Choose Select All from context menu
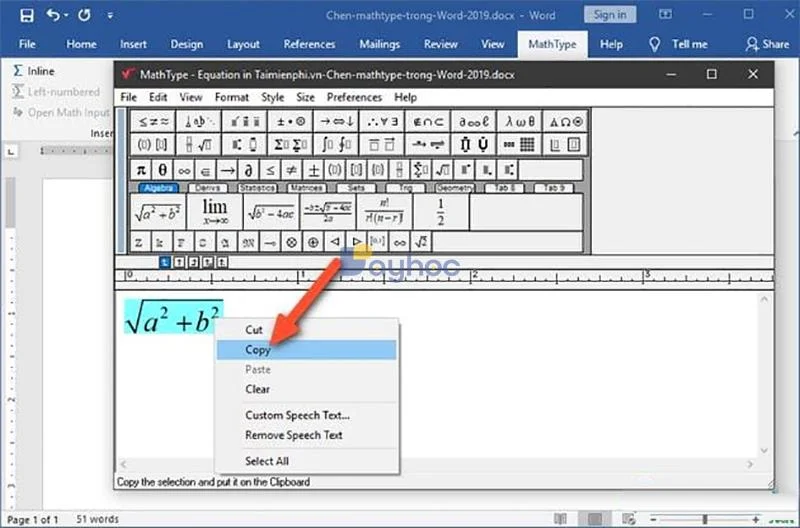This screenshot has height=528, width=800. tap(307, 461)
